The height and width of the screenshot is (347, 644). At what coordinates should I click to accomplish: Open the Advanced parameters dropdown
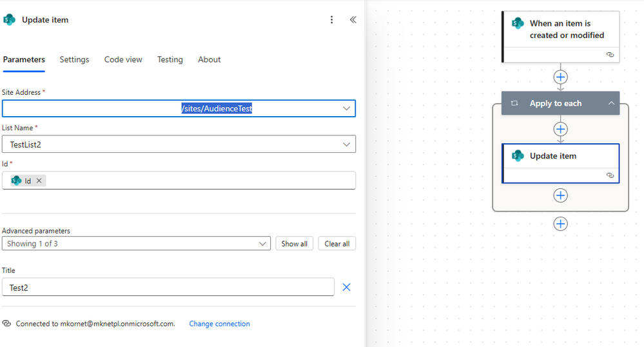point(136,243)
